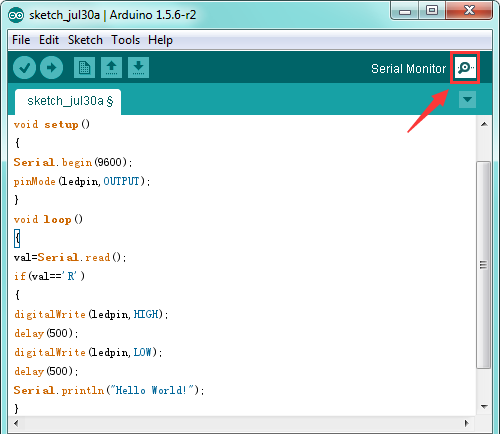This screenshot has width=500, height=434.
Task: Open the File menu
Action: click(x=21, y=40)
